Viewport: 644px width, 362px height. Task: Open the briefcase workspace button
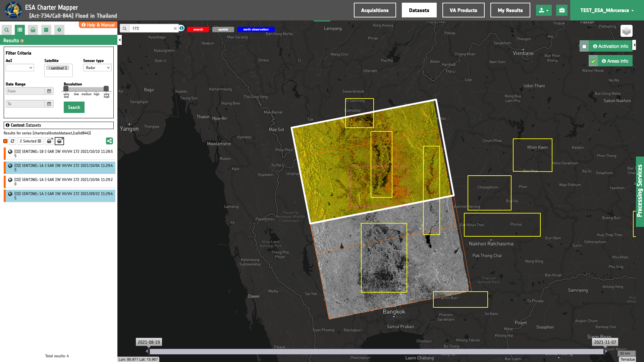[562, 10]
